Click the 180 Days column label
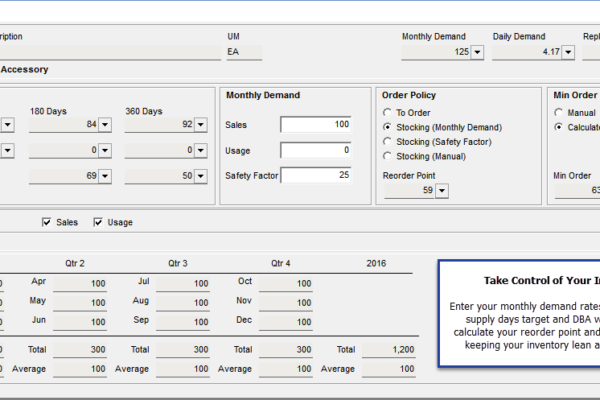 48,111
